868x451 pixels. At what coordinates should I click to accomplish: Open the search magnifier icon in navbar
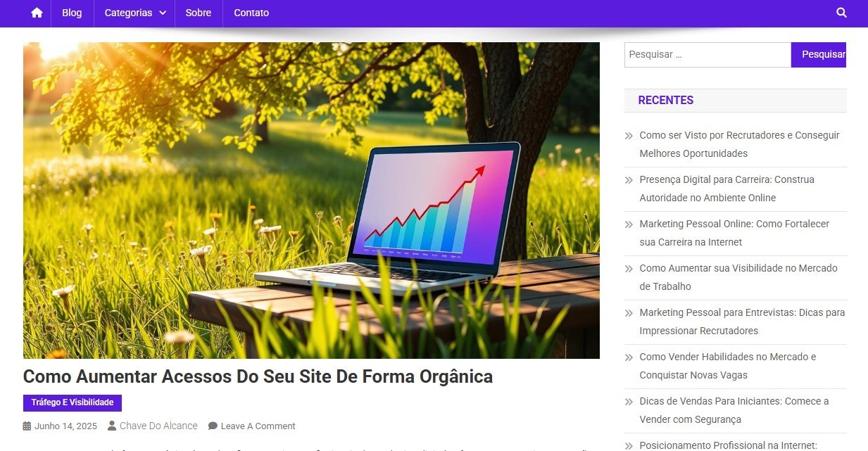(842, 13)
